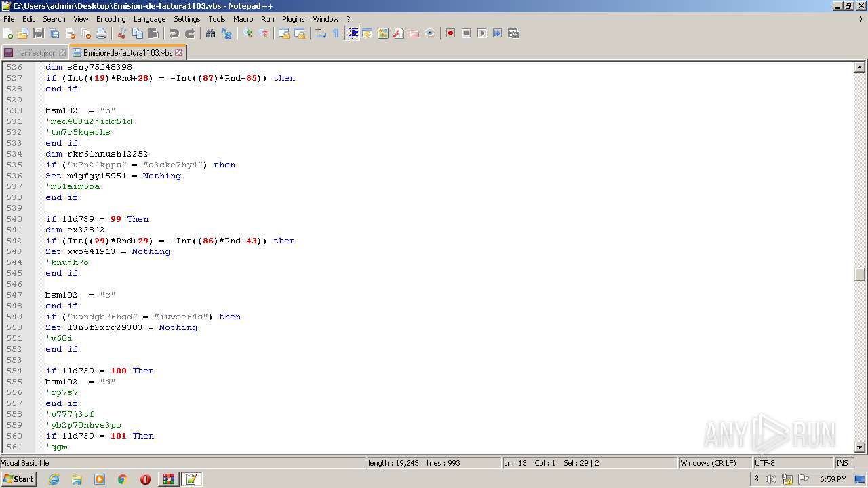868x488 pixels.
Task: Click the Zoom Out toolbar icon
Action: (x=263, y=33)
